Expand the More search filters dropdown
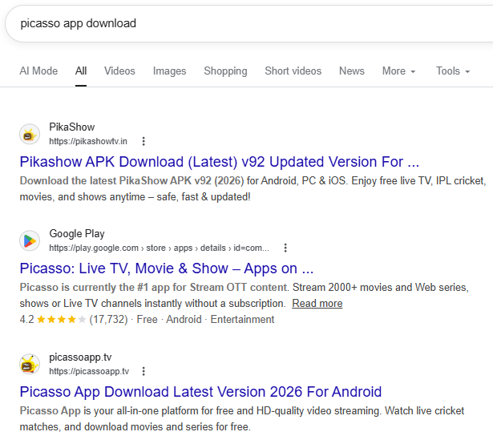 click(398, 71)
